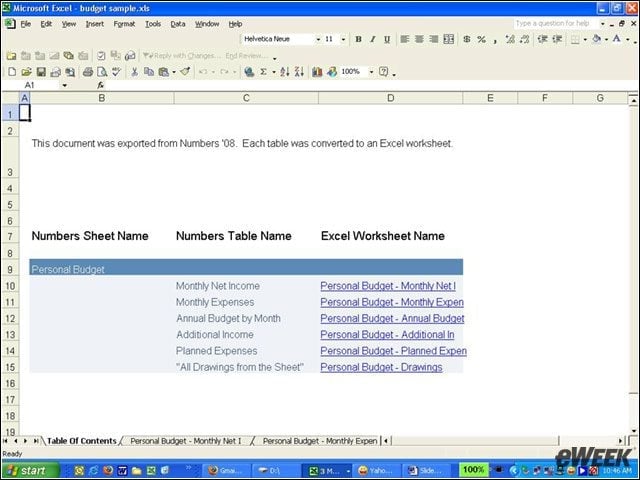Screen dimensions: 640x480
Task: Apply percent style format
Action: (482, 39)
